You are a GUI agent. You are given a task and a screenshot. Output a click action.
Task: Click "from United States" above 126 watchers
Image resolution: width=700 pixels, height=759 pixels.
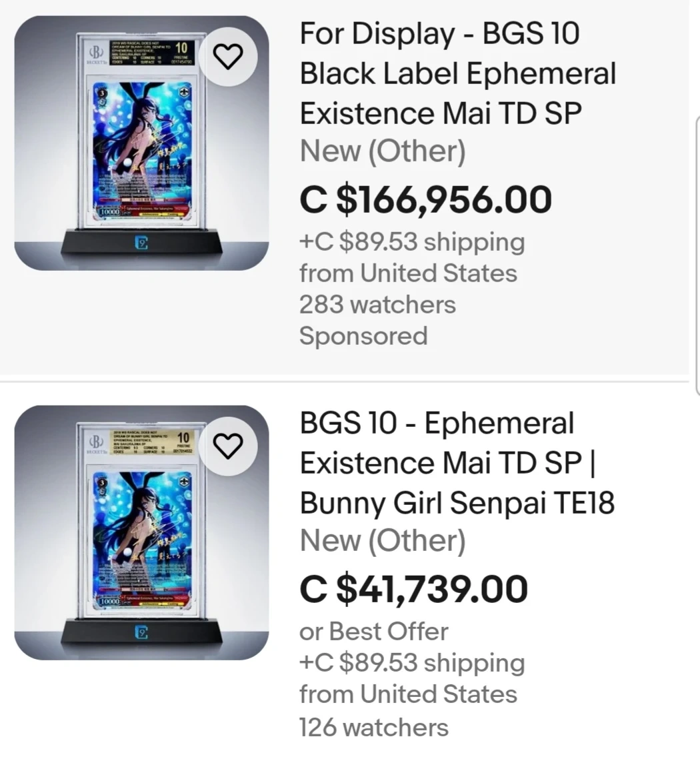tap(408, 694)
